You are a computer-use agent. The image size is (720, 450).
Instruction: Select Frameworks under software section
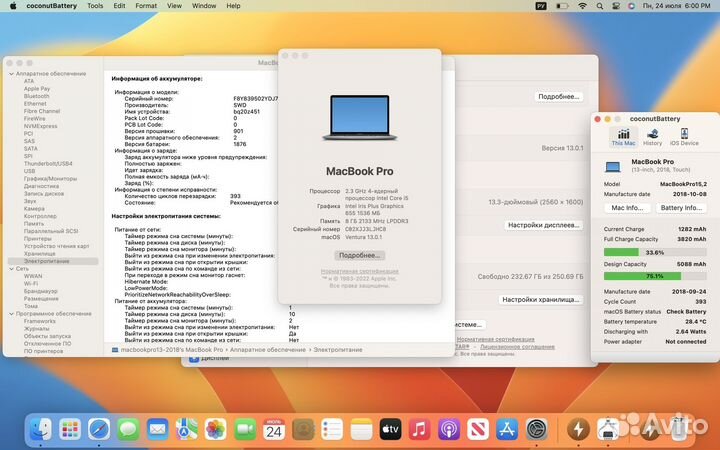39,321
